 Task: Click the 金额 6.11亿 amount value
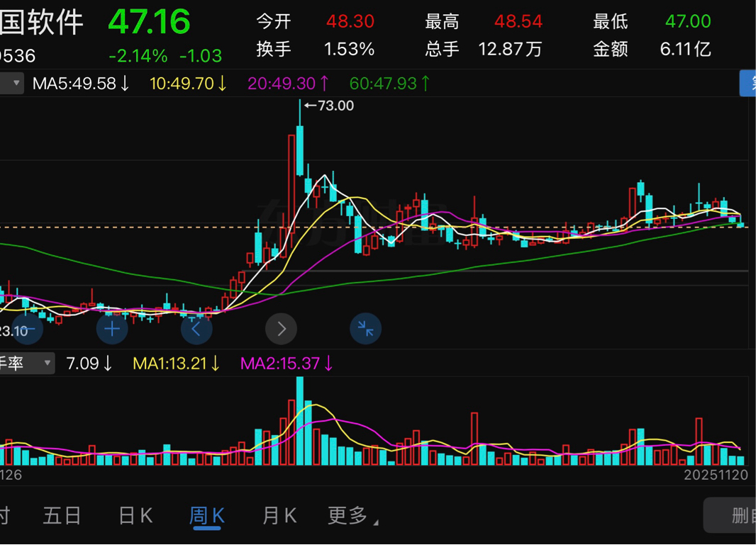652,49
